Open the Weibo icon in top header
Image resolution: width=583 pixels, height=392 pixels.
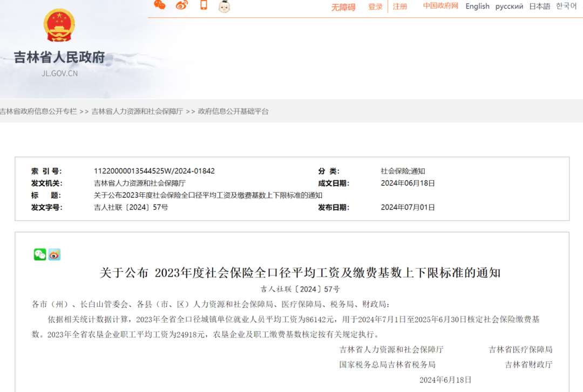coord(182,5)
